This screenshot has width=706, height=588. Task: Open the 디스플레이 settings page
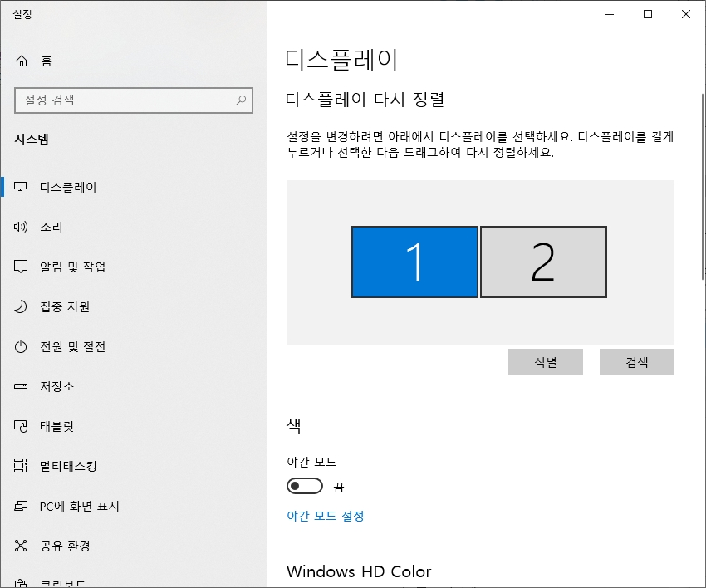point(133,187)
